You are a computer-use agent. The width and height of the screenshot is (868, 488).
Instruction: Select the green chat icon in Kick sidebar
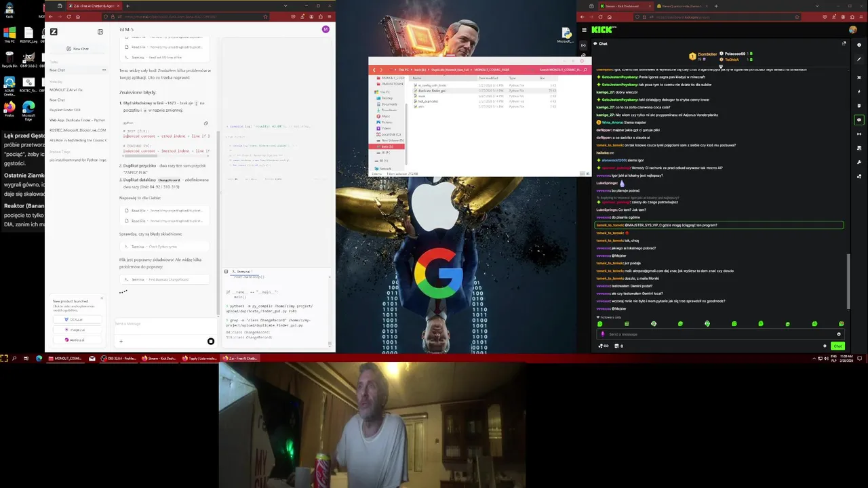click(x=859, y=120)
